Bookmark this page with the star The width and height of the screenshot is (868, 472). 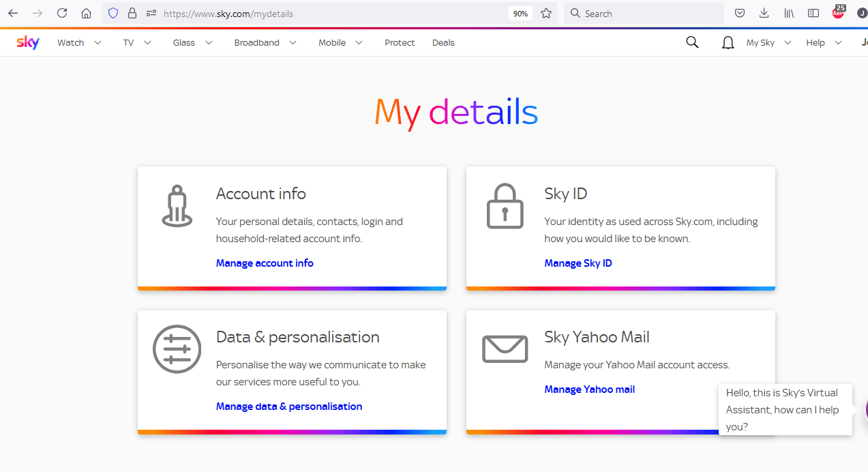(x=545, y=13)
